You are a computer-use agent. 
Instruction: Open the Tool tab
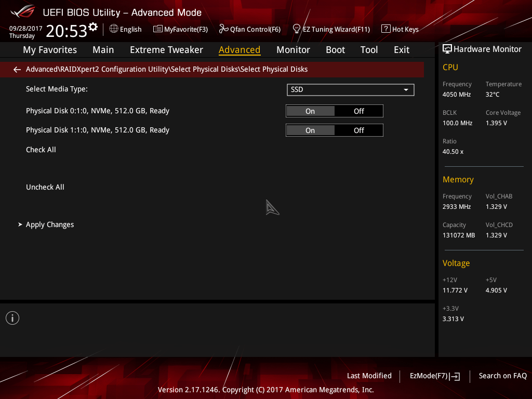point(369,50)
